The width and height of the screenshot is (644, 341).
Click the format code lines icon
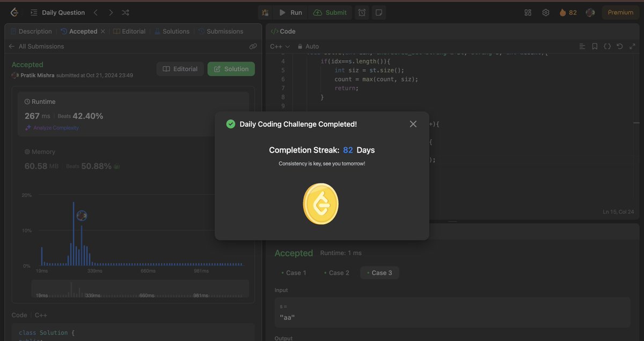[x=582, y=46]
